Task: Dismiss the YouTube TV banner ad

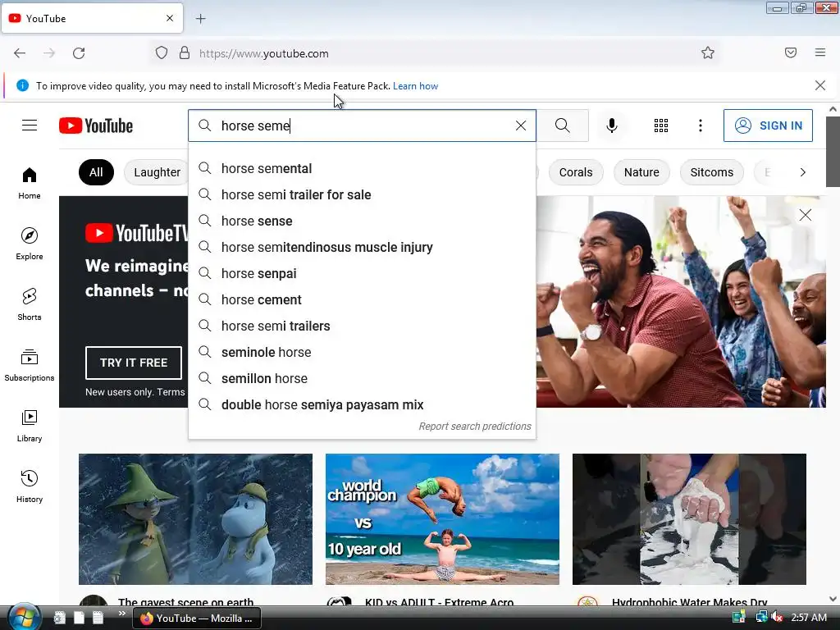Action: tap(805, 216)
